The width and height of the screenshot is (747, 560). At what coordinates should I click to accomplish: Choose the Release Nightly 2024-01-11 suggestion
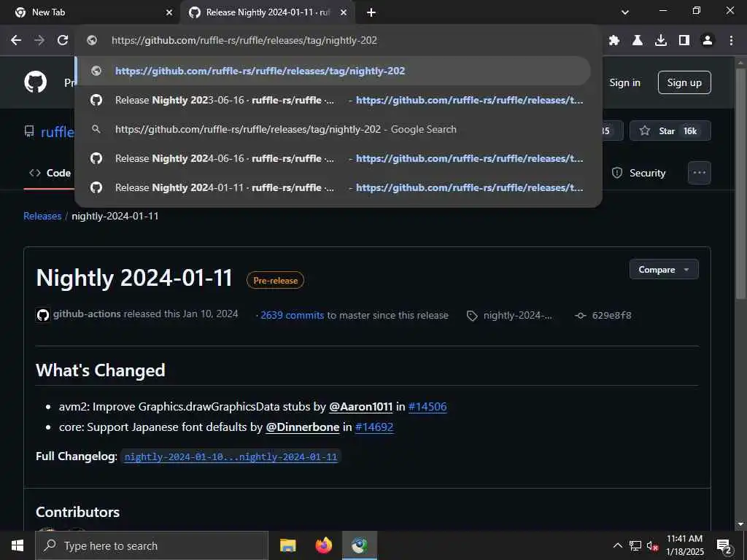point(333,187)
